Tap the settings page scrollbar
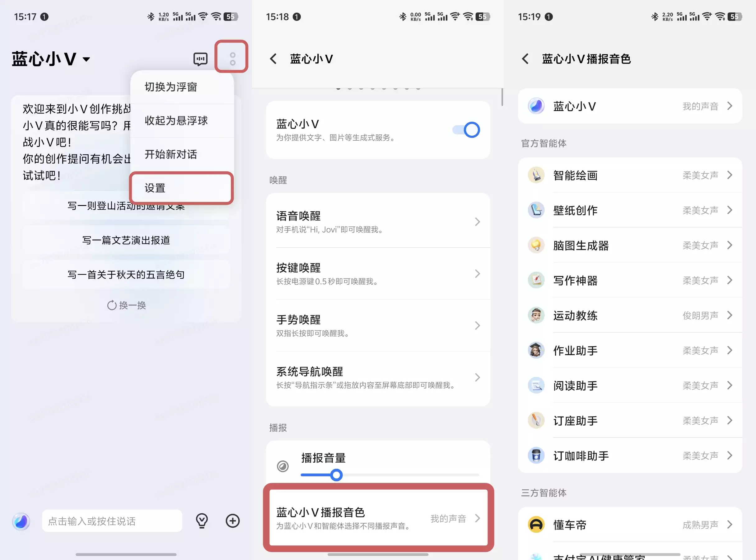The image size is (756, 560). tap(502, 97)
